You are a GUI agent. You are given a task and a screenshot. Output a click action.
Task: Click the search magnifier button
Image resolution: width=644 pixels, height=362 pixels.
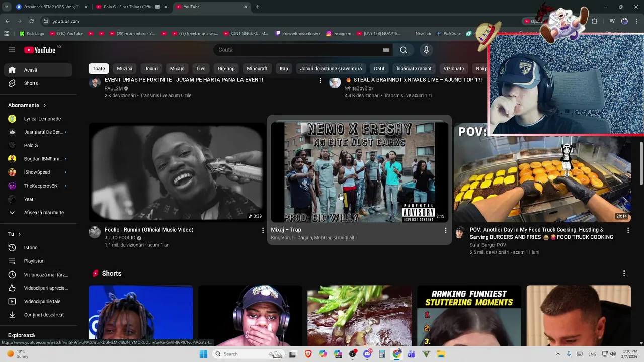[404, 50]
